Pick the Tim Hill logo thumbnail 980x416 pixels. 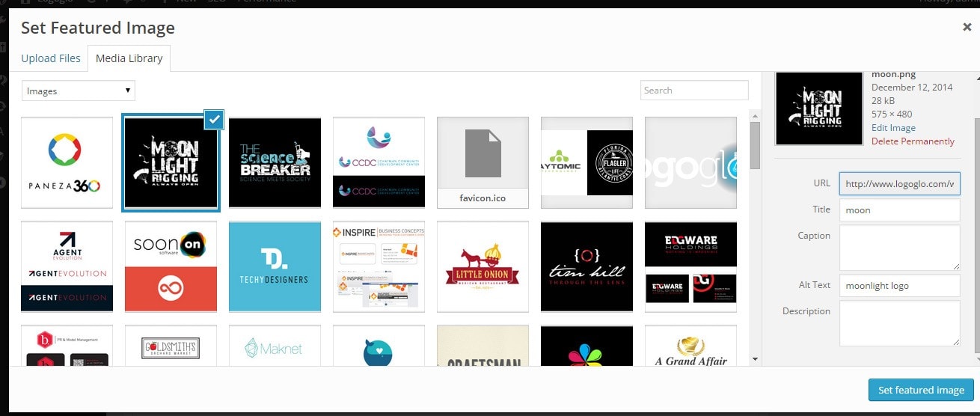click(x=587, y=266)
